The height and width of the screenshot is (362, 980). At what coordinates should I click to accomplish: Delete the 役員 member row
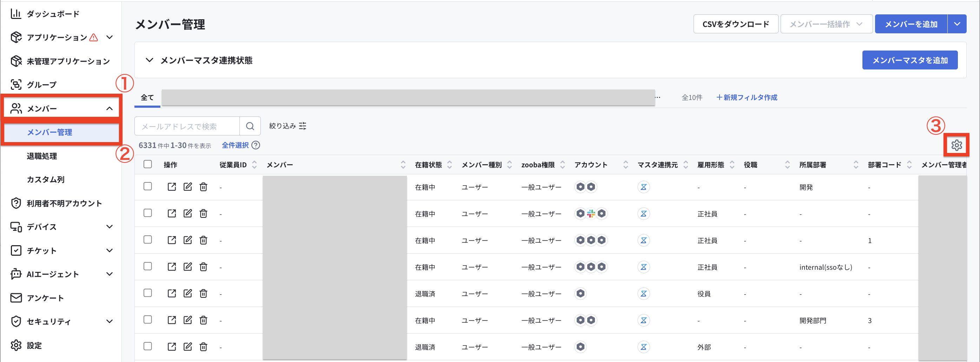pos(204,293)
